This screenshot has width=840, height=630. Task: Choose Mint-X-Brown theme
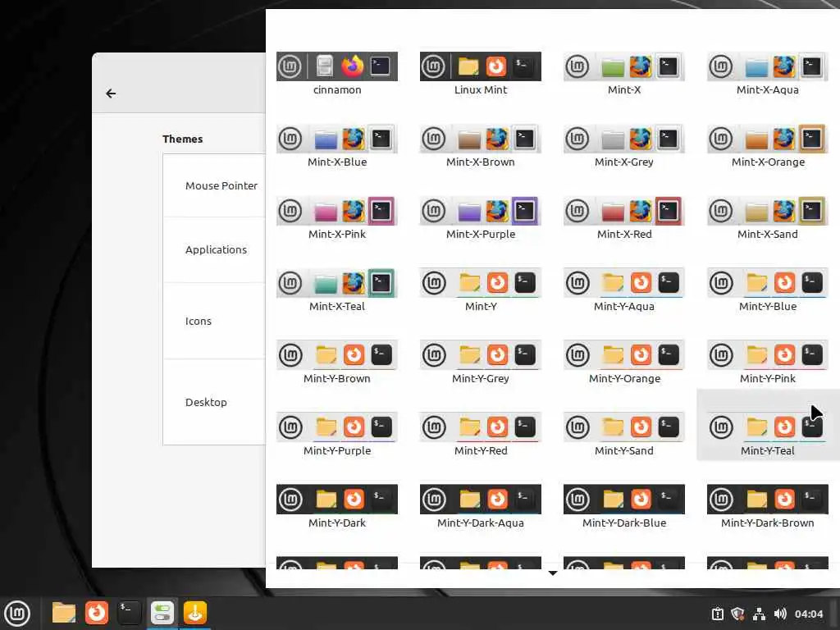481,146
